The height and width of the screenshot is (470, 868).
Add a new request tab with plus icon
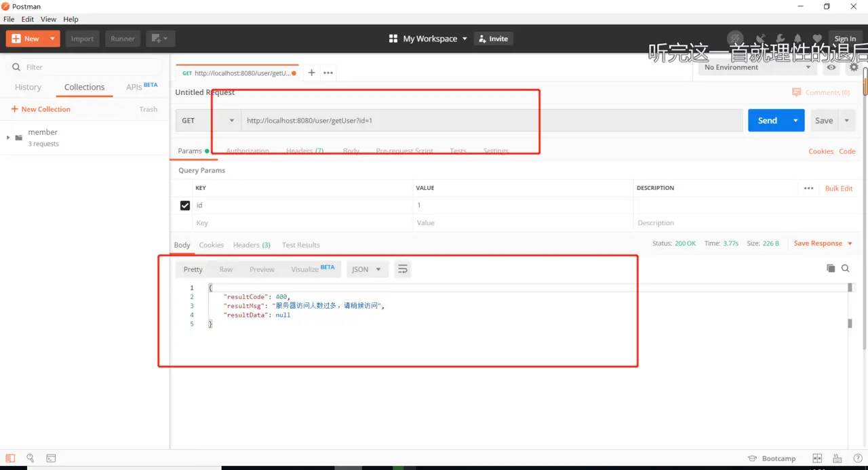(x=311, y=73)
